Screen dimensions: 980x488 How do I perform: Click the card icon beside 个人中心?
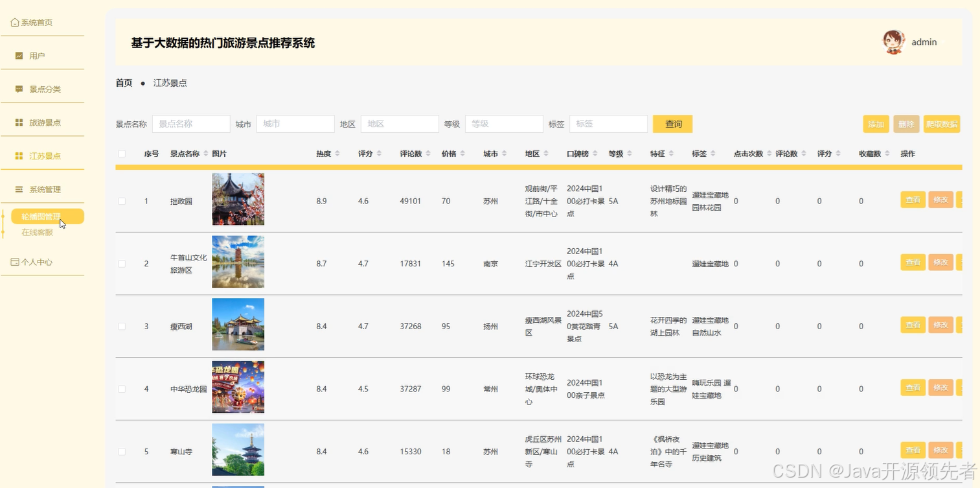pyautogui.click(x=15, y=262)
